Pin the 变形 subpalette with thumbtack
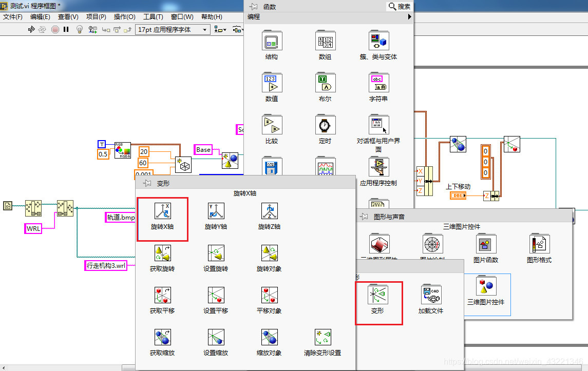Screen dimensions: 588x371 point(147,183)
